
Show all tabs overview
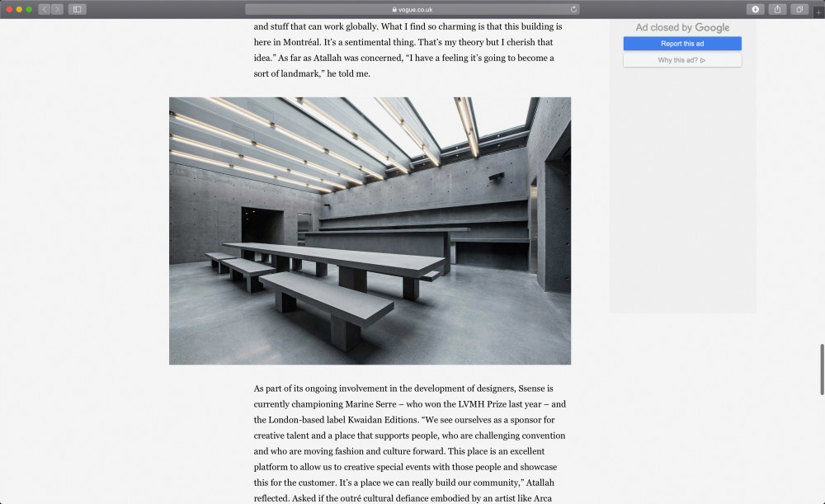(x=799, y=9)
